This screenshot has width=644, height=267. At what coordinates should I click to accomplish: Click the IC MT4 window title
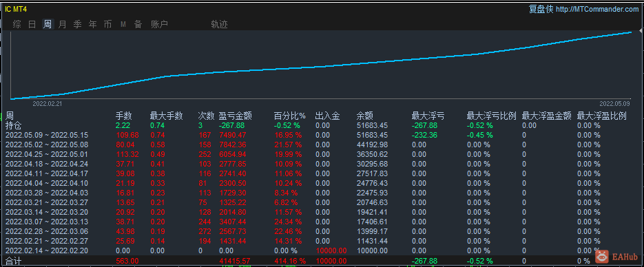(x=16, y=9)
